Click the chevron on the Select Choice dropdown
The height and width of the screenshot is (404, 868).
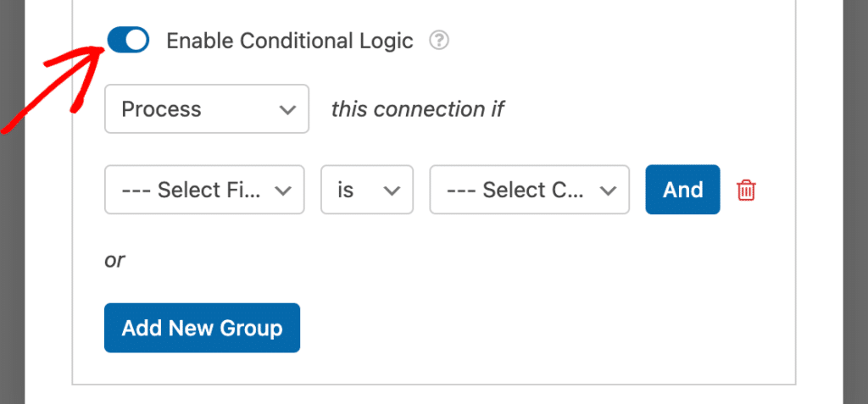(608, 190)
